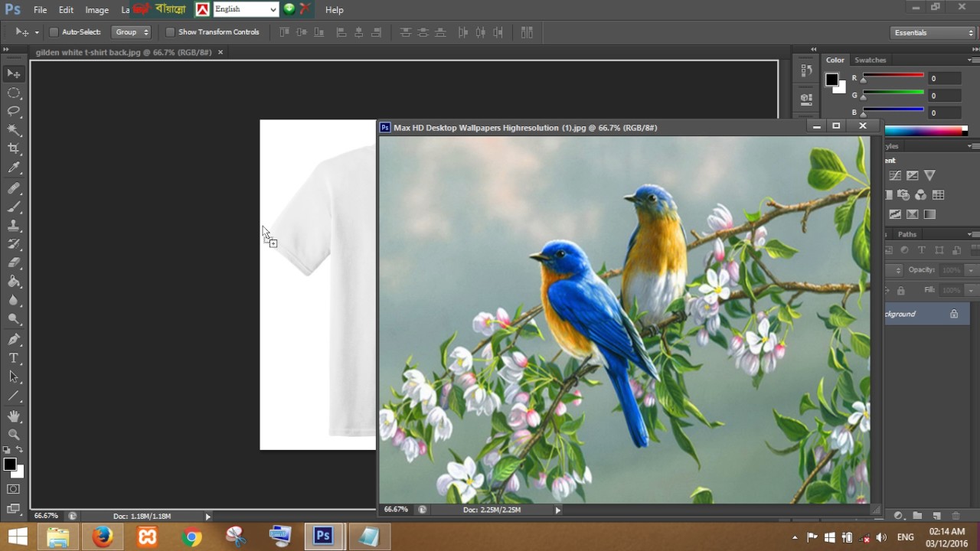Create a new layer in Layers panel
980x551 pixels.
(936, 516)
